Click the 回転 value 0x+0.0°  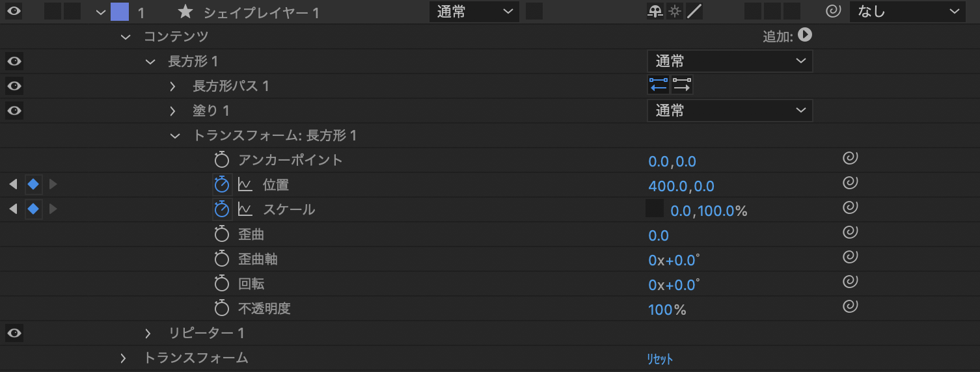(x=674, y=285)
